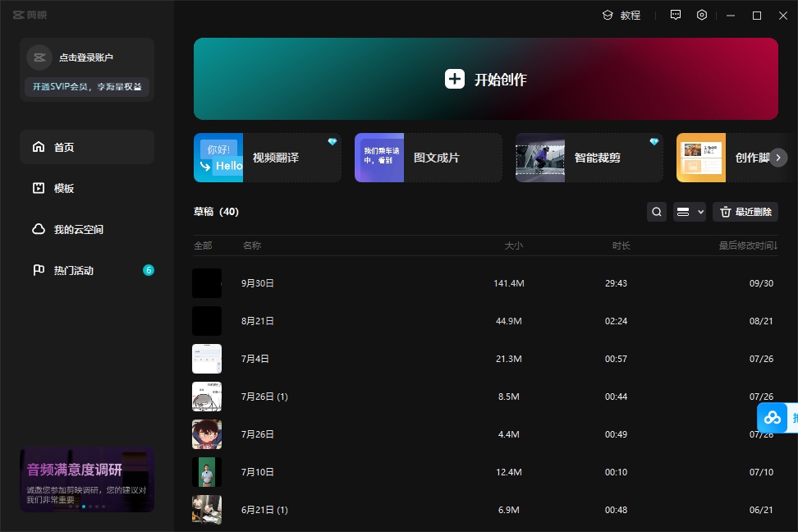Open the 视频翻译 feature card
The image size is (798, 532).
click(x=267, y=158)
